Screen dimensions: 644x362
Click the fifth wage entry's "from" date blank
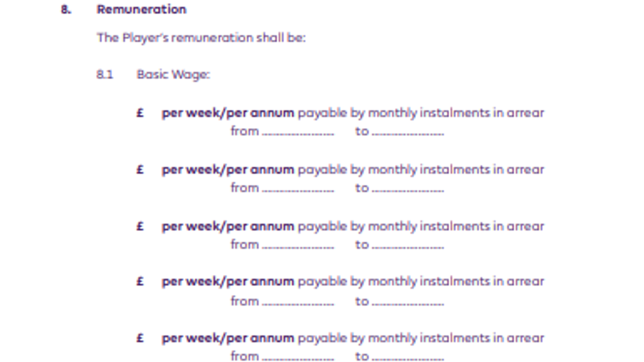tap(298, 357)
